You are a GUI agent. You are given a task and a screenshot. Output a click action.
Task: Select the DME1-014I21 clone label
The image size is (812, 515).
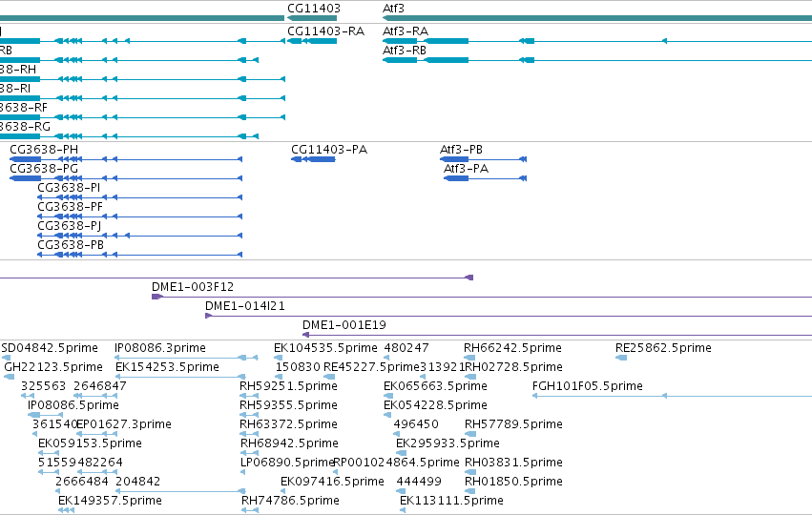pos(245,306)
